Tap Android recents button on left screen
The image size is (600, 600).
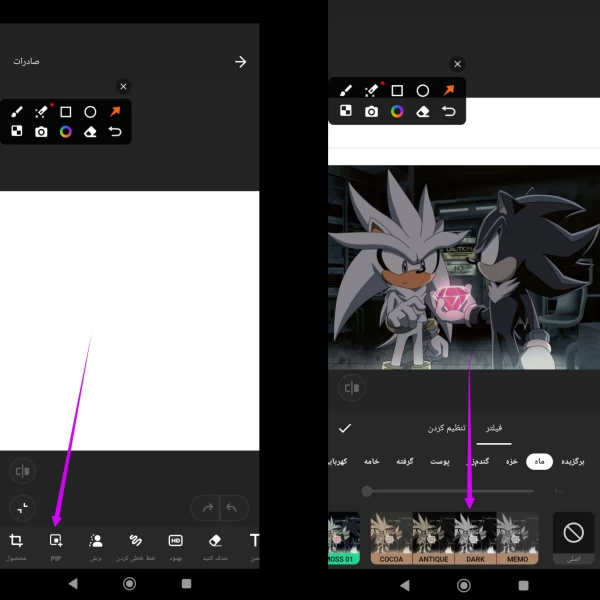tap(186, 584)
